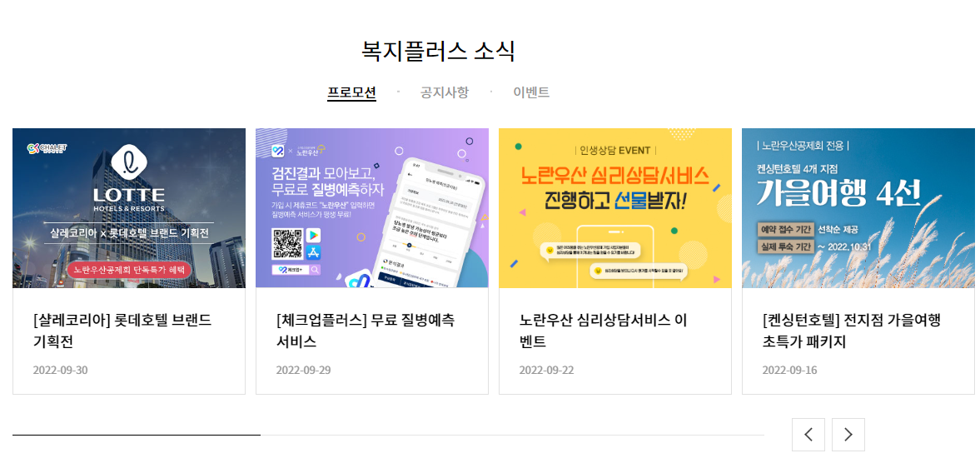The height and width of the screenshot is (473, 980).
Task: Open the 롯데호텔 브랜드 기획전 title link
Action: point(122,331)
